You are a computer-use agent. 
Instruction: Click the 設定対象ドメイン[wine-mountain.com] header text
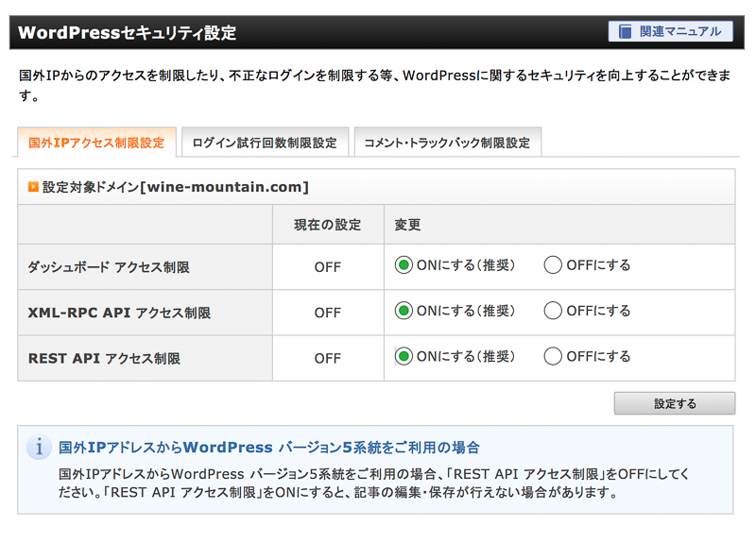tap(176, 187)
